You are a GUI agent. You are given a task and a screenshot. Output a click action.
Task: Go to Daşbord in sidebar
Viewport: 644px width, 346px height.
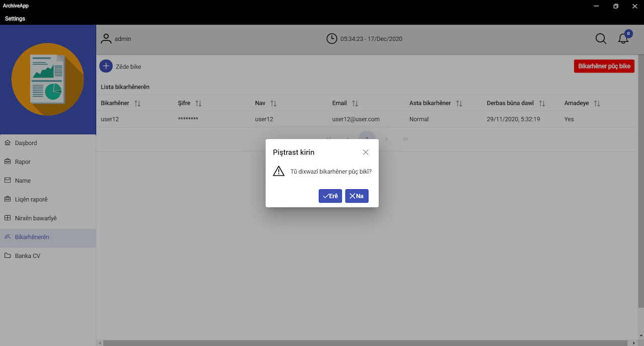[26, 143]
